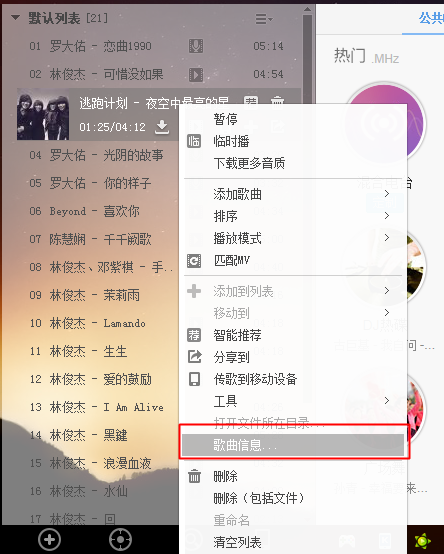
Task: Open the playlist options menu icon
Action: point(264,18)
